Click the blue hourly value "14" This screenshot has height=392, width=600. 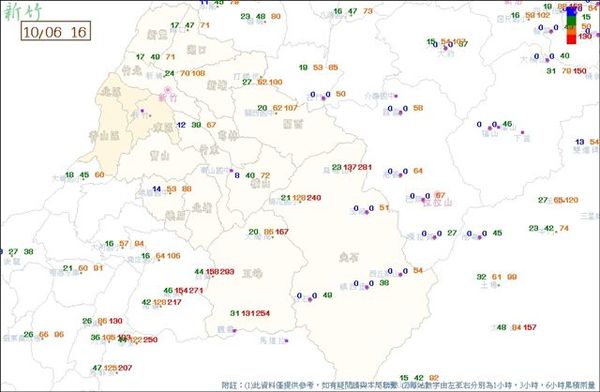point(157,189)
